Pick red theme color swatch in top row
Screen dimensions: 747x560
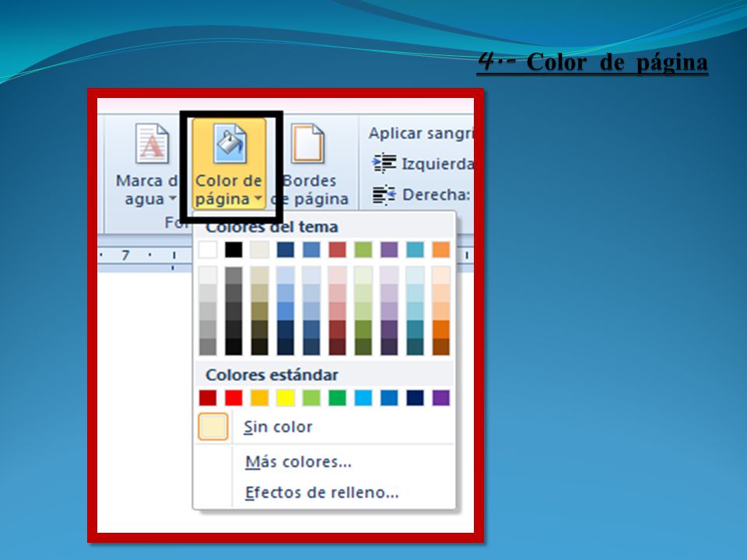[337, 250]
